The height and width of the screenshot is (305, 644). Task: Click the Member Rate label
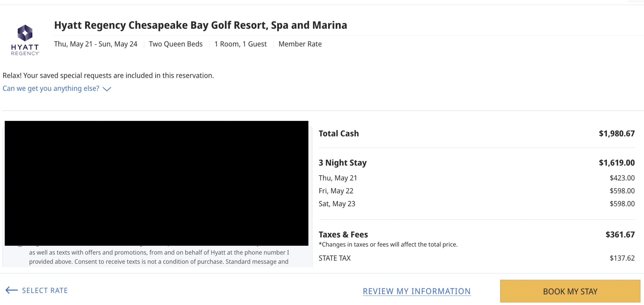click(300, 44)
